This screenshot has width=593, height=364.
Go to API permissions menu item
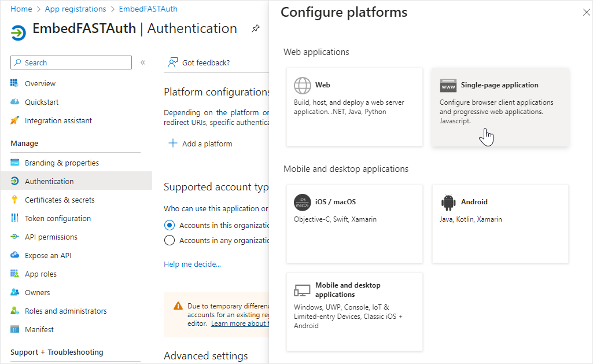[x=51, y=237]
